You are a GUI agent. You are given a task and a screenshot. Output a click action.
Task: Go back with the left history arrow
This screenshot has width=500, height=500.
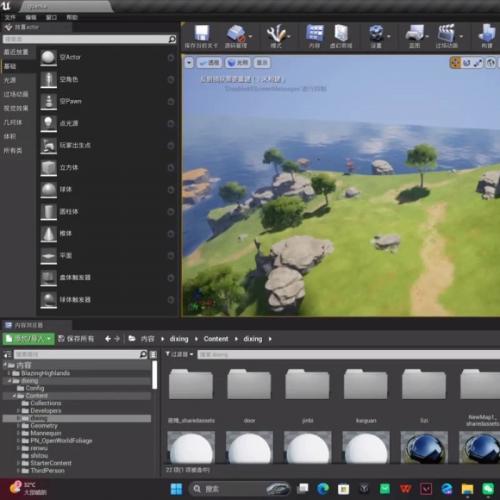pos(108,339)
